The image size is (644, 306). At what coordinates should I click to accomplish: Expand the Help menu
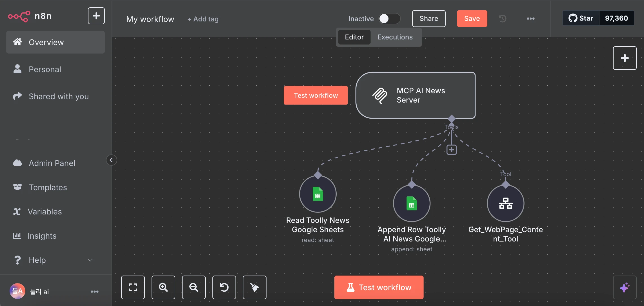coord(55,260)
